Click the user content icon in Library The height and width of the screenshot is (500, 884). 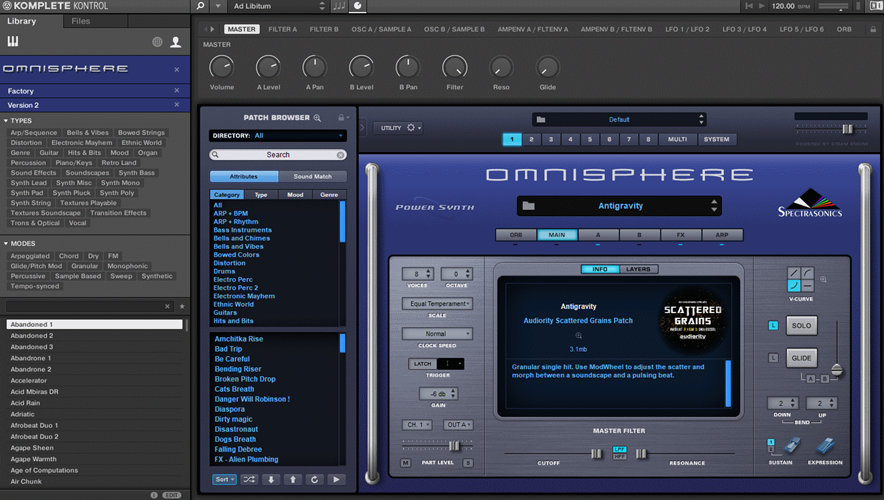176,42
